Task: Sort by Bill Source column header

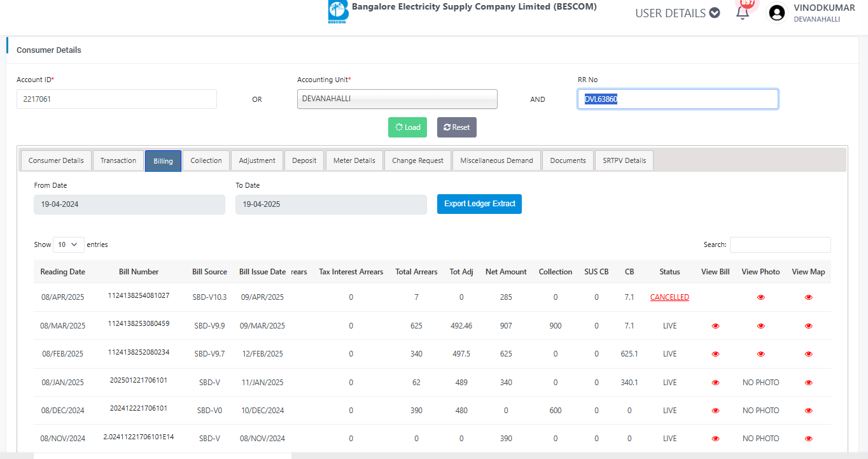Action: tap(209, 272)
